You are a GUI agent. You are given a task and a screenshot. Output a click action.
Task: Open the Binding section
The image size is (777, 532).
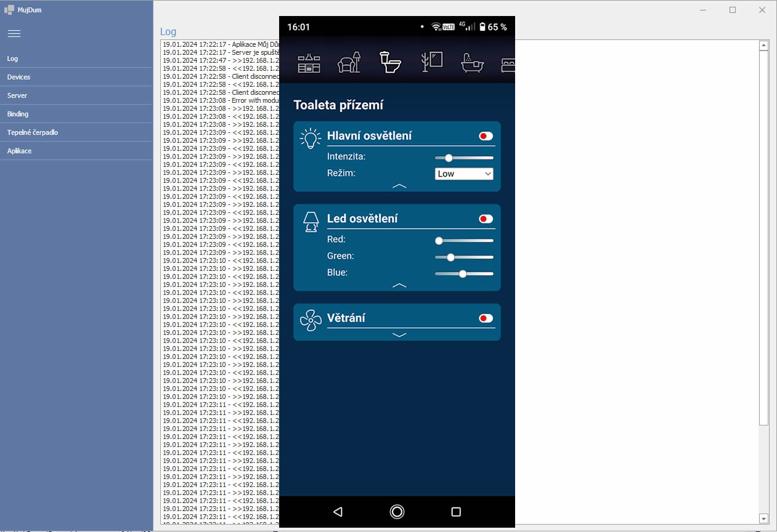click(18, 114)
